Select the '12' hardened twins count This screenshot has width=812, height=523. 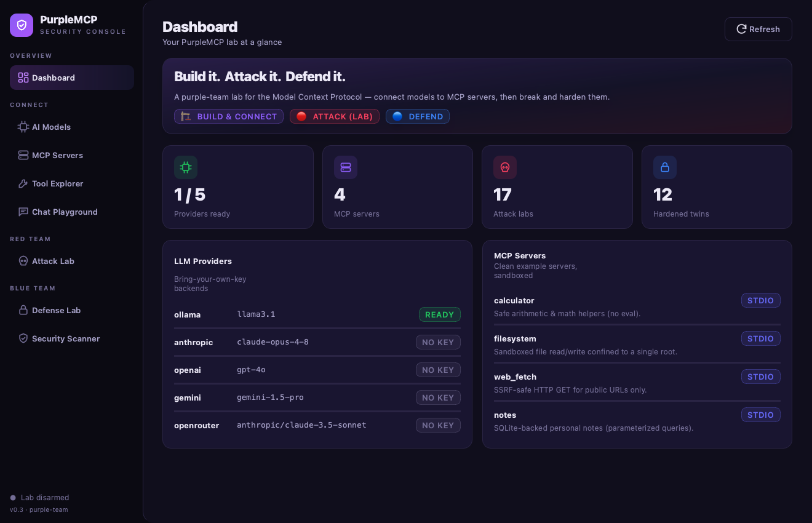coord(663,195)
